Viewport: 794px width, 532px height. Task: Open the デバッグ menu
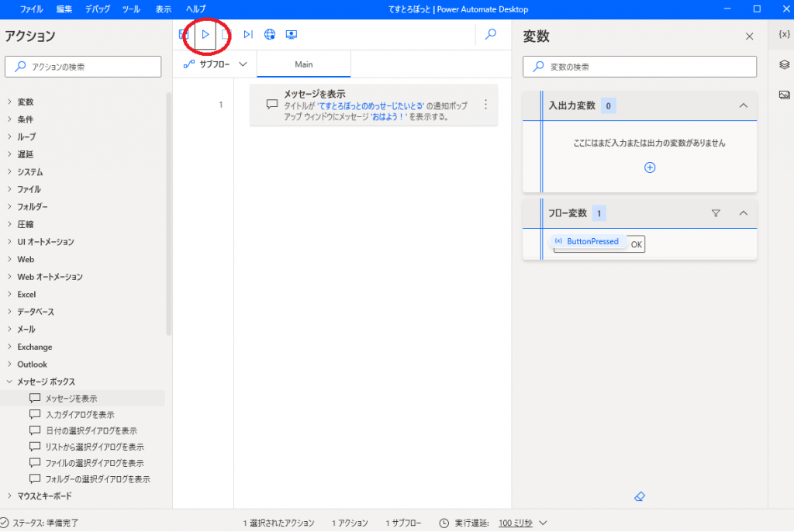click(97, 9)
